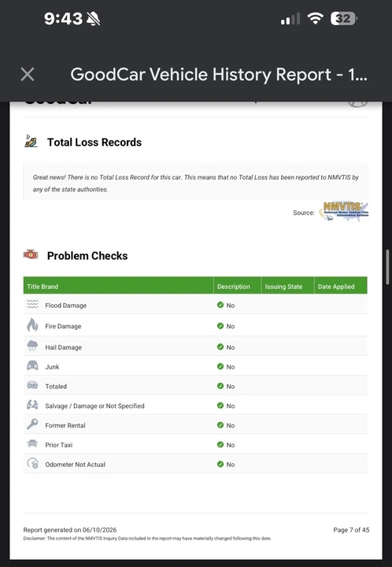The image size is (392, 567).
Task: Tap the page scrollbar handle
Action: [388, 267]
